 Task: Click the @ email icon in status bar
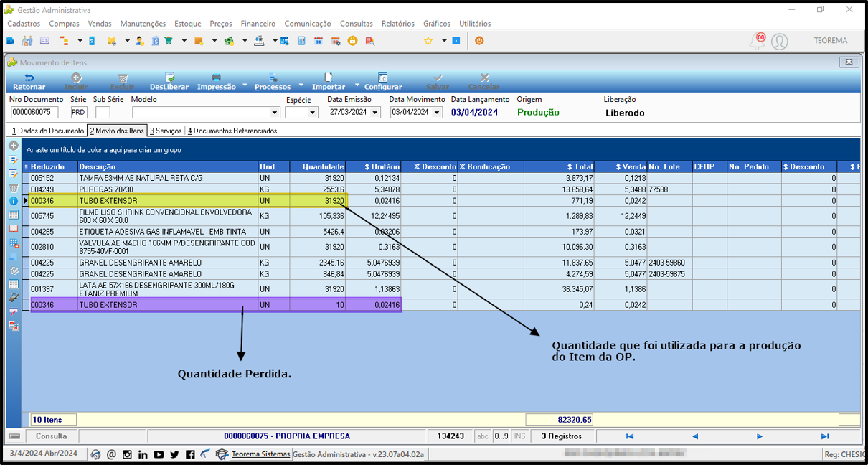tap(111, 454)
